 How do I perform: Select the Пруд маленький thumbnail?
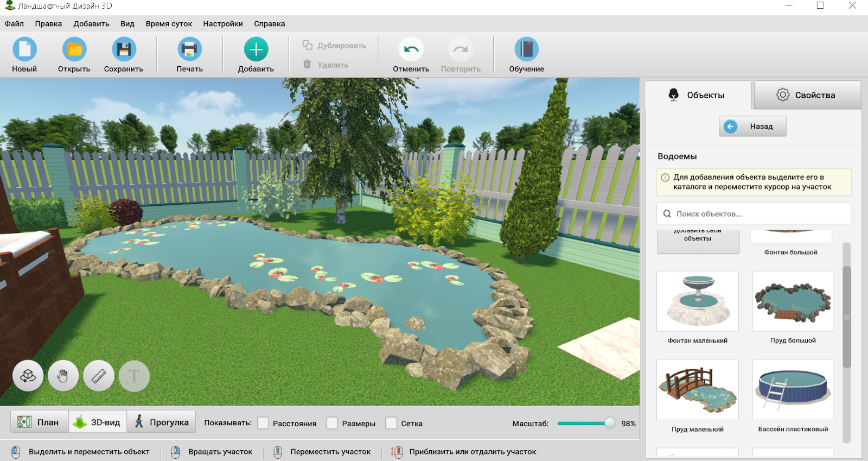tap(698, 389)
